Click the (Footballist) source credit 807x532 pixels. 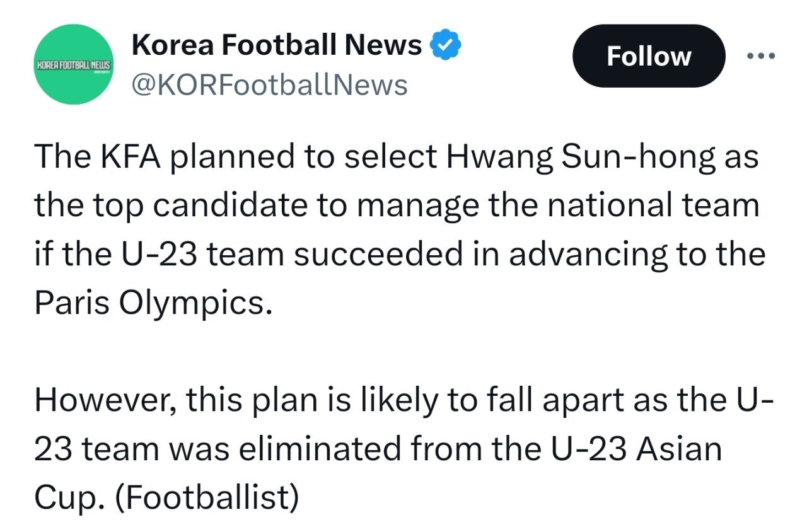207,497
